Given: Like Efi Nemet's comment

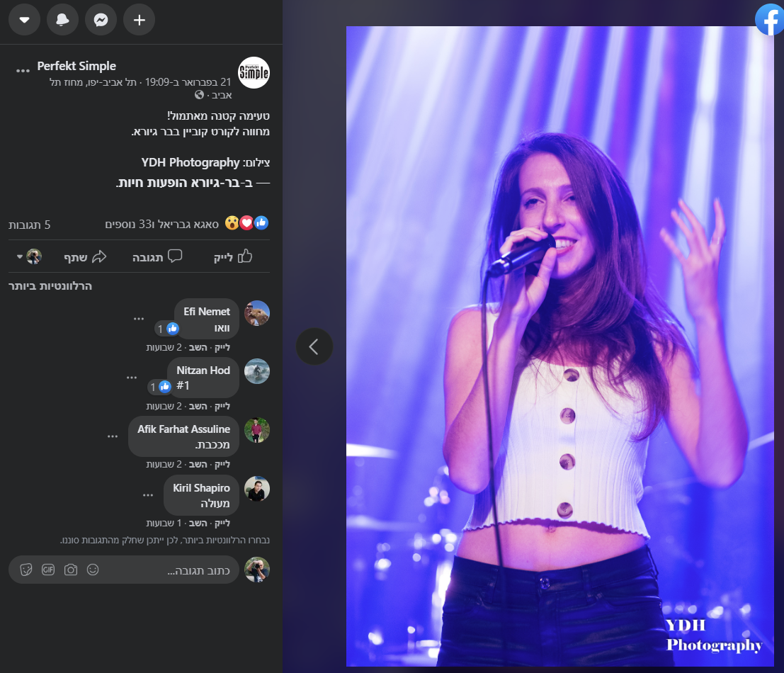Looking at the screenshot, I should 222,348.
